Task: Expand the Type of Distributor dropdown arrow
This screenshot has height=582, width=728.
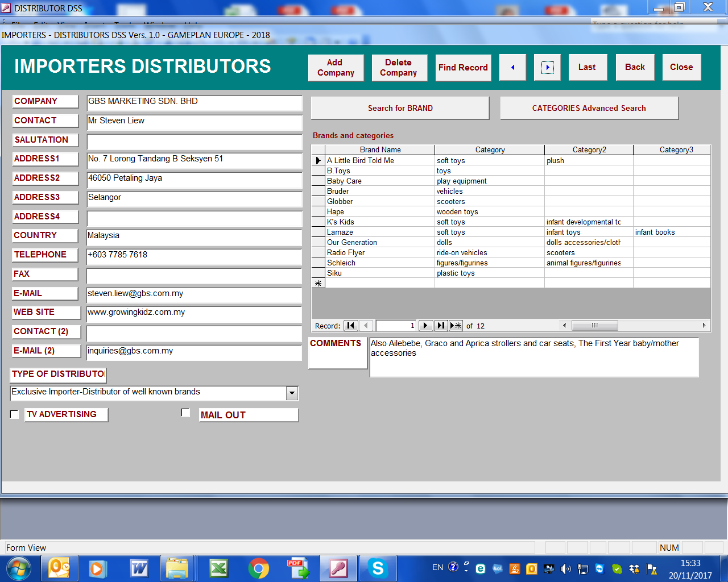Action: tap(292, 393)
